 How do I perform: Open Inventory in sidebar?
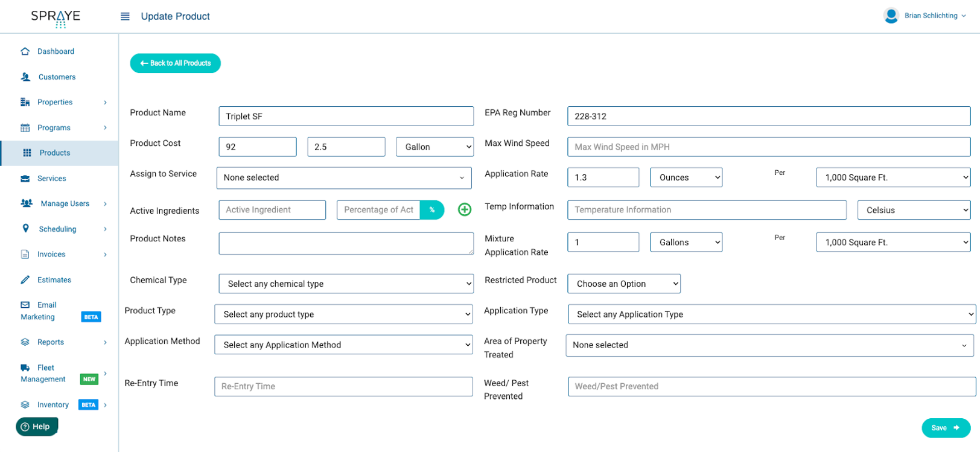53,405
